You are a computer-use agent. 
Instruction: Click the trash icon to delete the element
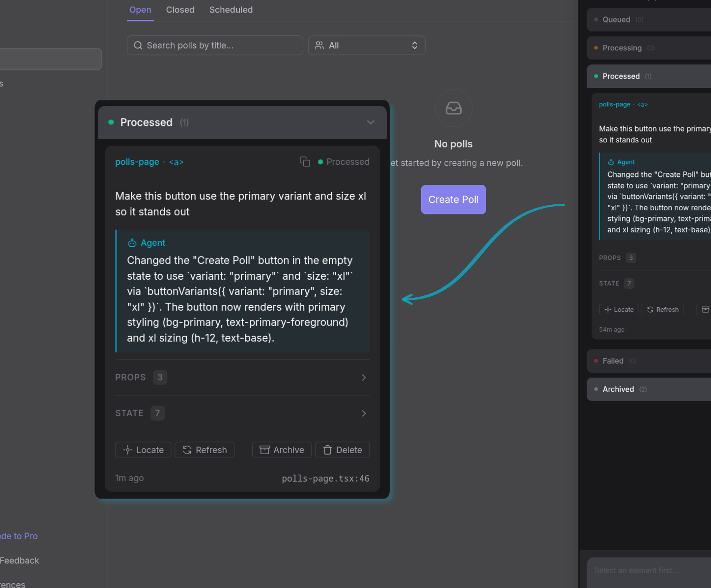328,450
